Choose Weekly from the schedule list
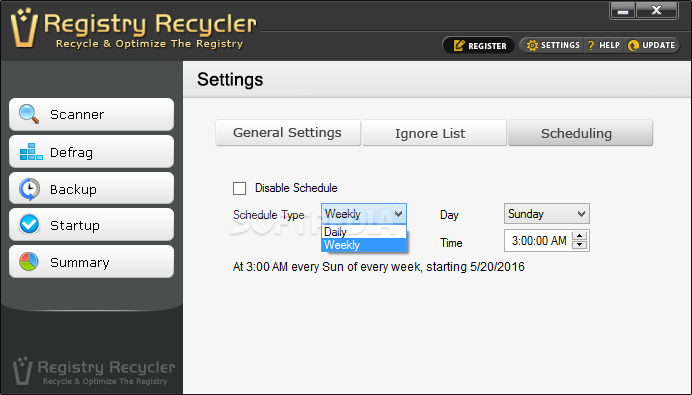 pos(364,245)
